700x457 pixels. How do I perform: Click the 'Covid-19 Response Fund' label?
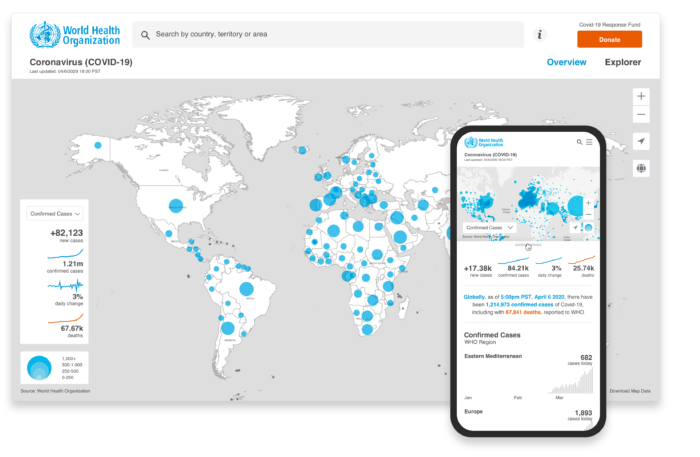click(609, 25)
